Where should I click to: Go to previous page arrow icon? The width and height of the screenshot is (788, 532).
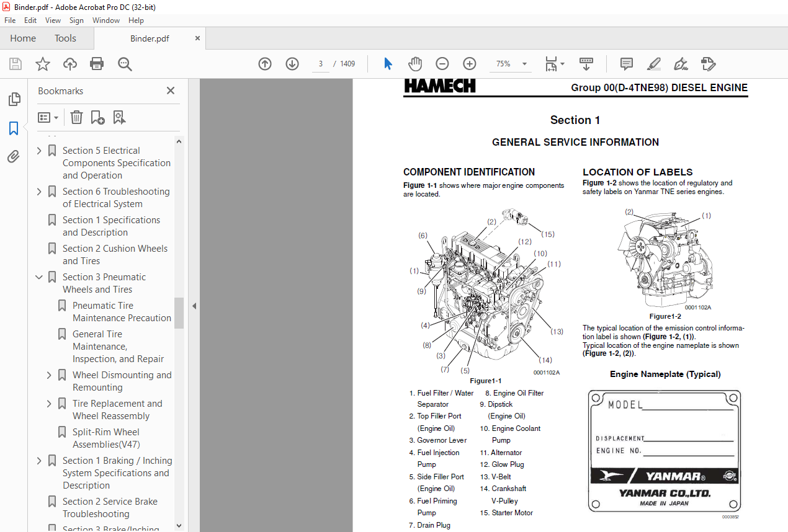(x=265, y=64)
